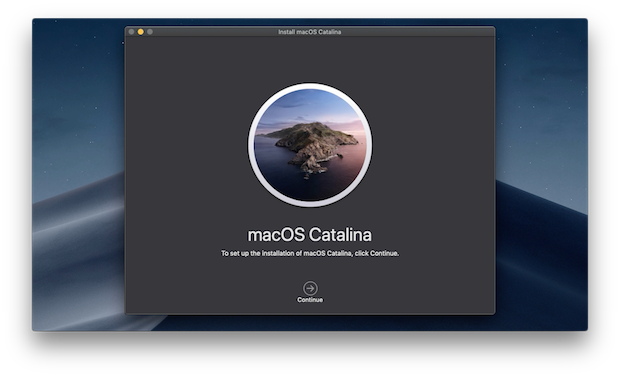The image size is (620, 377).
Task: Minimize the installer with the yellow button
Action: [141, 32]
